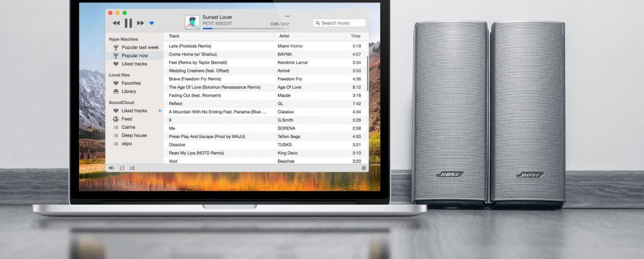This screenshot has width=644, height=259.
Task: Click the PETIT BISCUIT artist name
Action: point(217,24)
